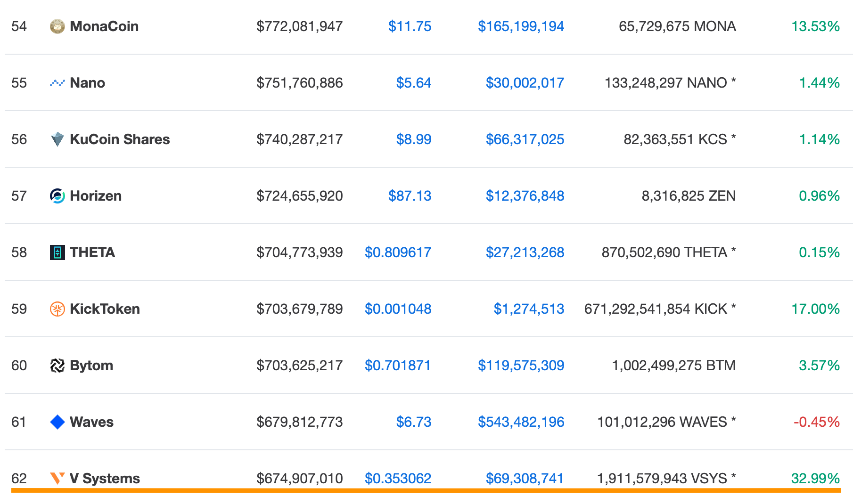Click the KickToken logo icon
The image size is (853, 504).
coord(57,309)
